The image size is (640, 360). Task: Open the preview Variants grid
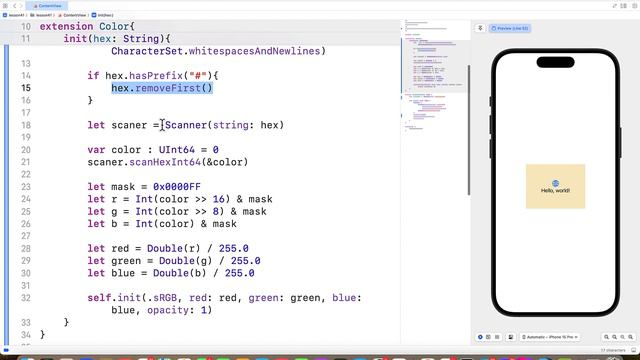[x=497, y=337]
